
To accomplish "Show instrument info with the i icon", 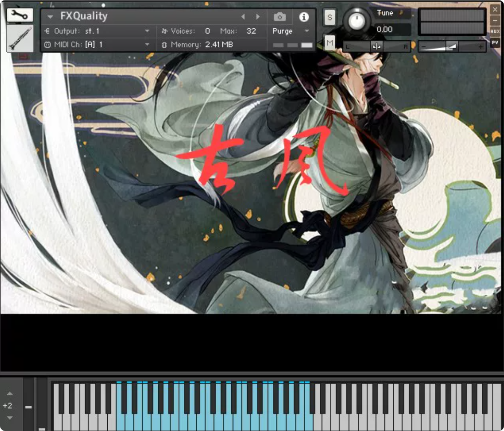I will coord(304,17).
